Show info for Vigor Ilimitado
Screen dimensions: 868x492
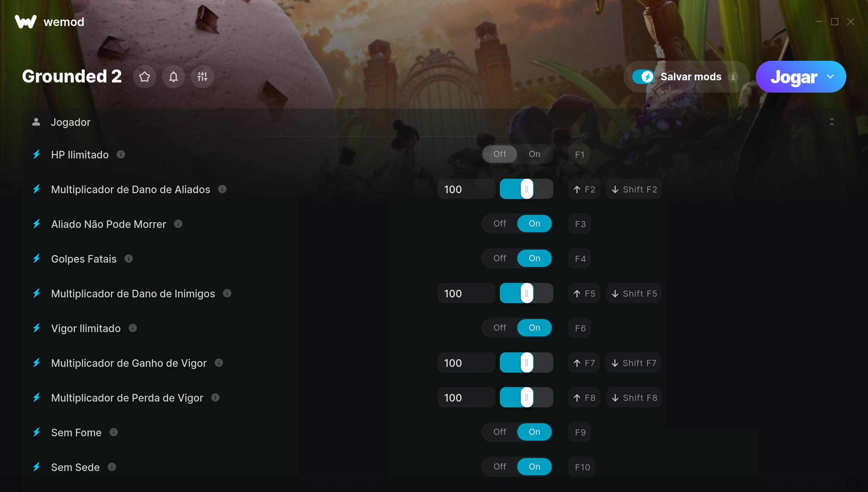(133, 328)
